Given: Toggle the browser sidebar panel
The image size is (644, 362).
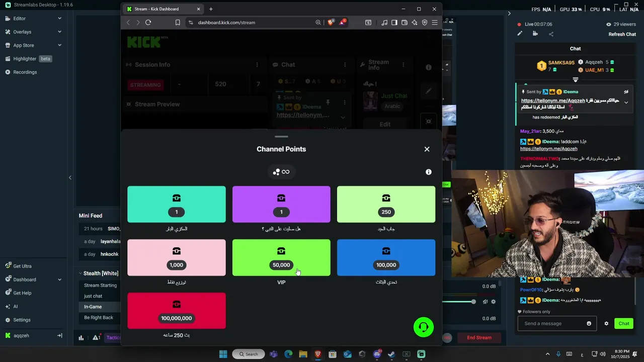Looking at the screenshot, I should [x=394, y=22].
